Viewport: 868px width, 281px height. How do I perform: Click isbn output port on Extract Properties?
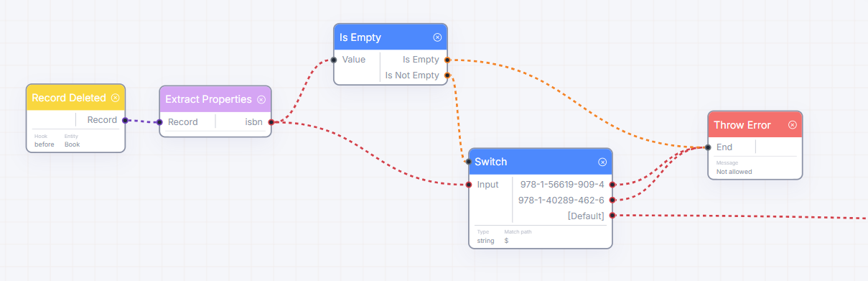pos(271,122)
